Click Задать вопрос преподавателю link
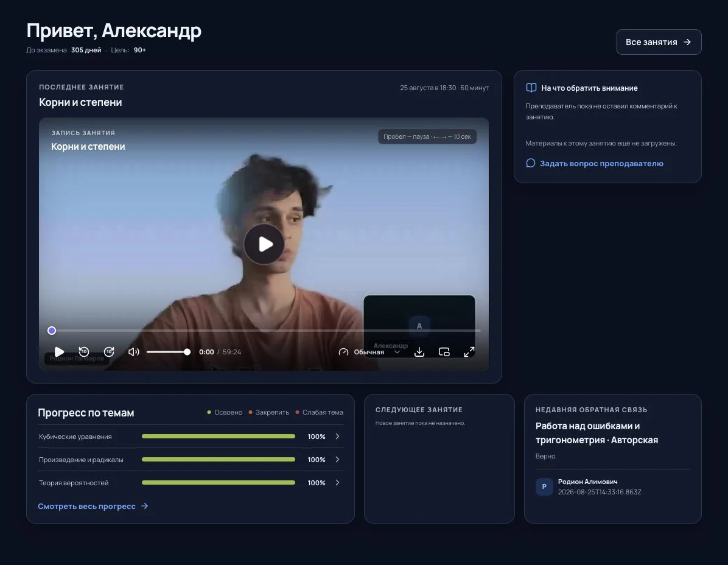 (x=601, y=163)
